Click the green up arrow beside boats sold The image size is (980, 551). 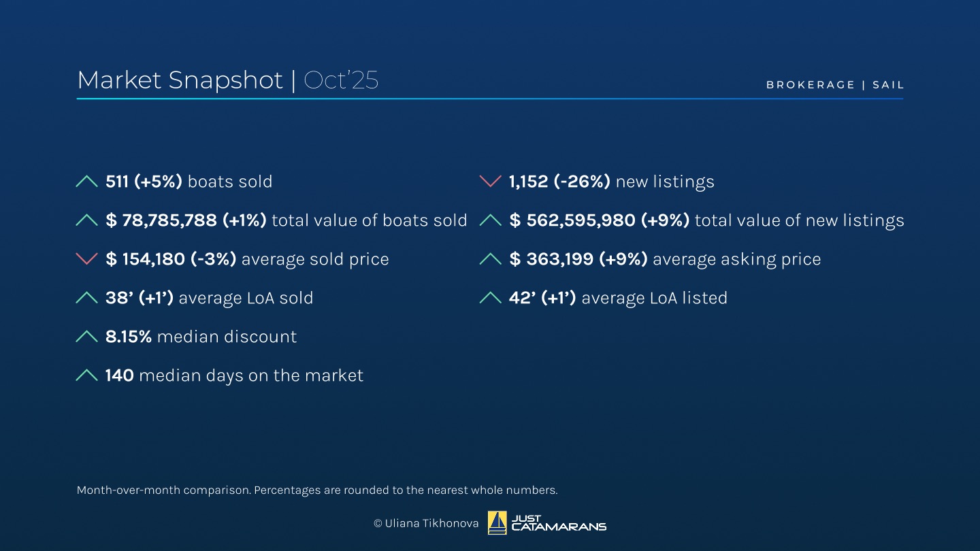click(x=86, y=182)
